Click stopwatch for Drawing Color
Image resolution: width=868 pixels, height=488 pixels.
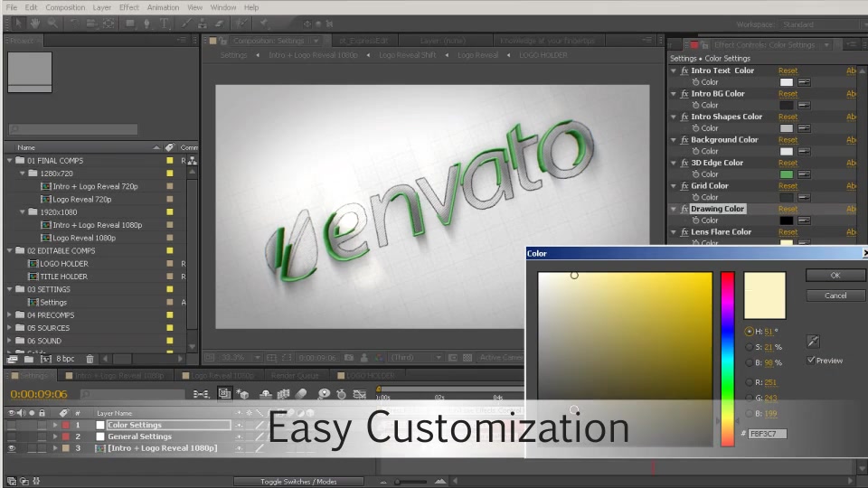pos(696,221)
